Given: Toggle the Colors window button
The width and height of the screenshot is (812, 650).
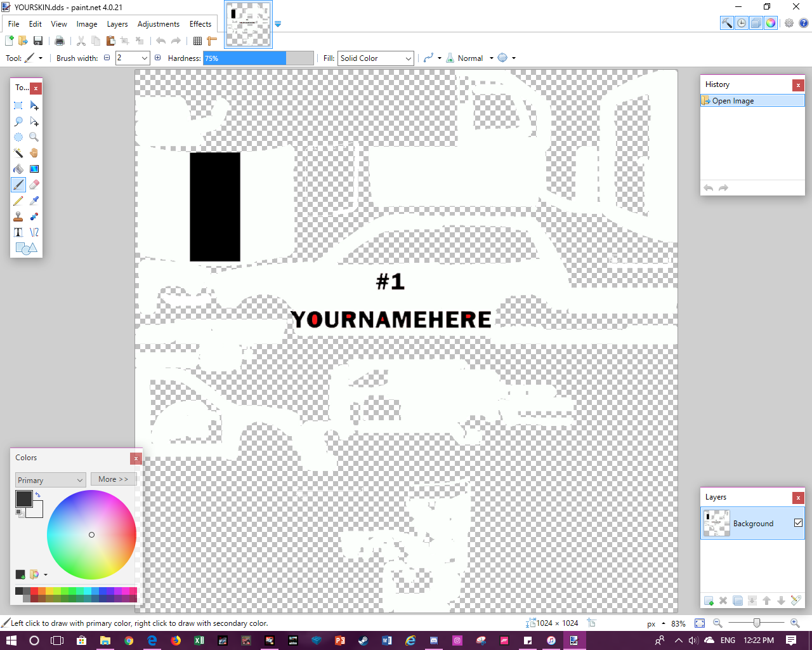Looking at the screenshot, I should [x=771, y=23].
